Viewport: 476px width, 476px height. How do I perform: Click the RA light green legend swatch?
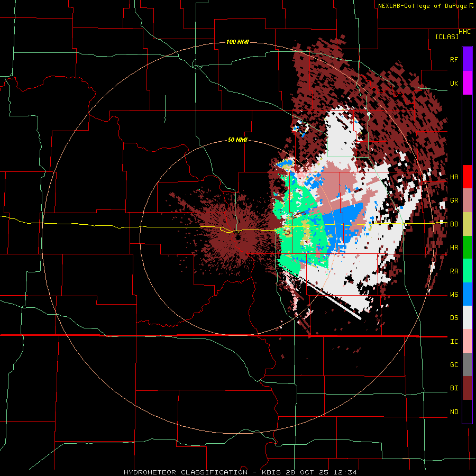(467, 271)
